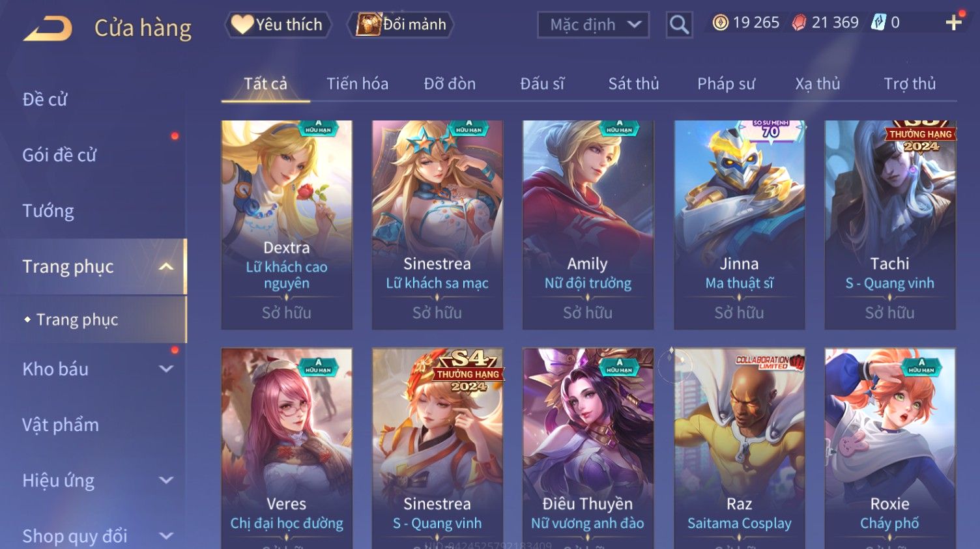Tap the red ruby currency icon
This screenshot has width=980, height=549.
coord(799,23)
